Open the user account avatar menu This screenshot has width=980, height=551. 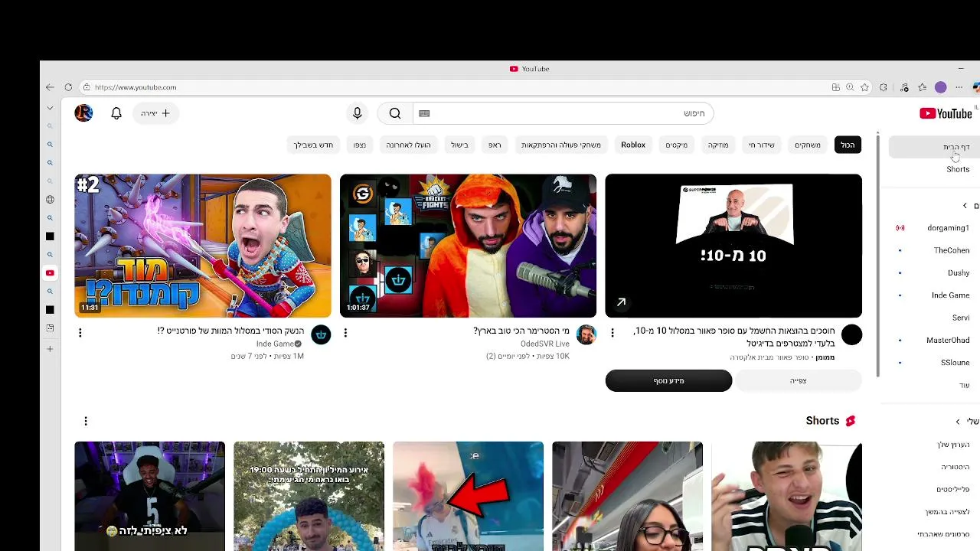point(83,113)
